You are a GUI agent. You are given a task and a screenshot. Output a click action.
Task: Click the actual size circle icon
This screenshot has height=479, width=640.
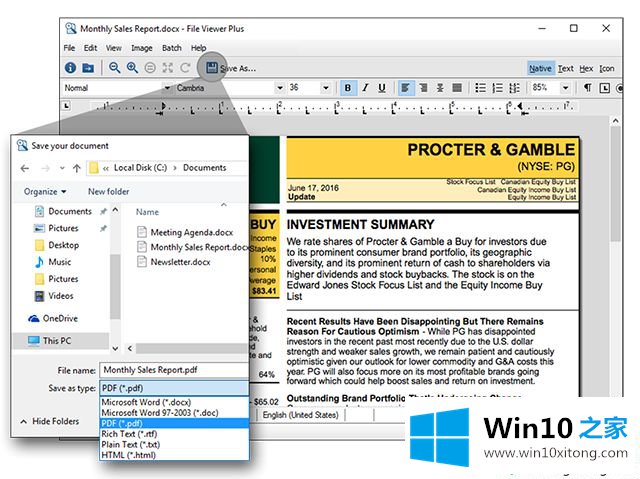click(x=150, y=68)
